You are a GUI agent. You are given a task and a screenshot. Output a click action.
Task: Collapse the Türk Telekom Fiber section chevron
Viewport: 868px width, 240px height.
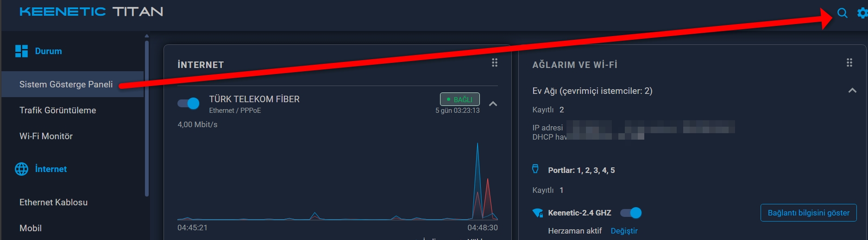493,104
